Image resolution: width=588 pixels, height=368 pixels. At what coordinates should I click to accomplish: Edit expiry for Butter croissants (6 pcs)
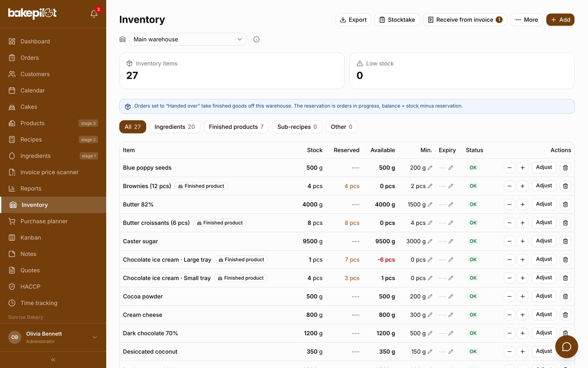click(x=451, y=223)
